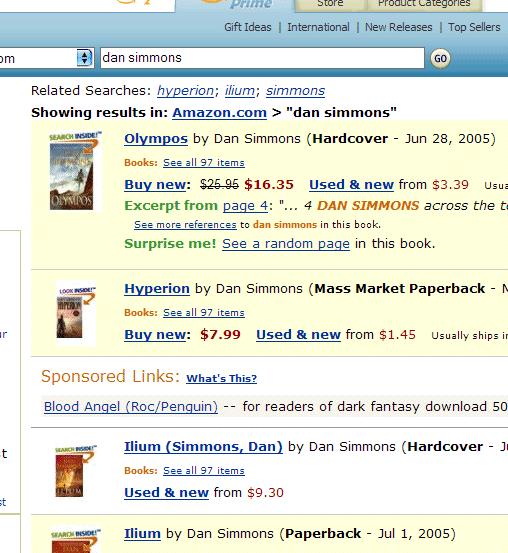Switch to the Product Categories tab
The height and width of the screenshot is (553, 508).
[x=424, y=4]
